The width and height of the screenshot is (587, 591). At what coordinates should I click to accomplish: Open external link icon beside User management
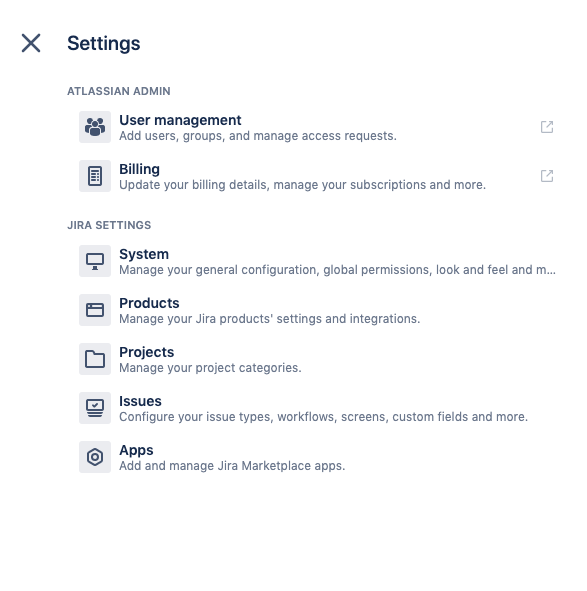[547, 127]
